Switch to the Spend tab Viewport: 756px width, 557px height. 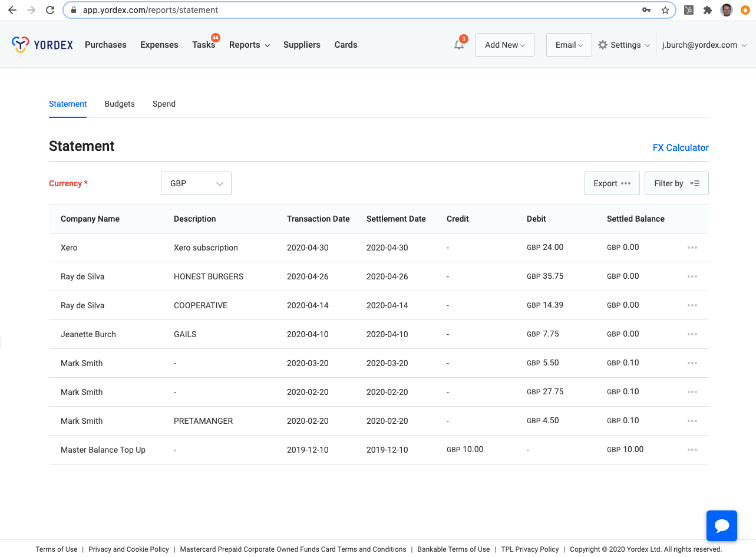(x=164, y=104)
